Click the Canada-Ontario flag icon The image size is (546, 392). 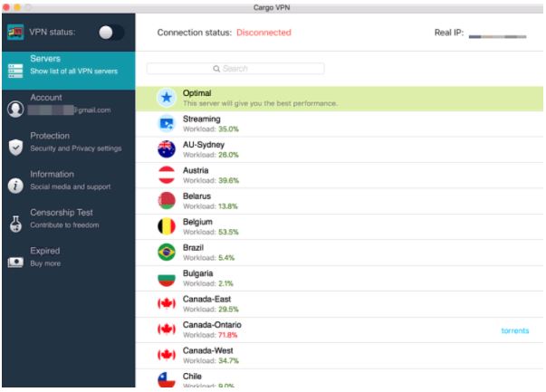click(x=167, y=330)
